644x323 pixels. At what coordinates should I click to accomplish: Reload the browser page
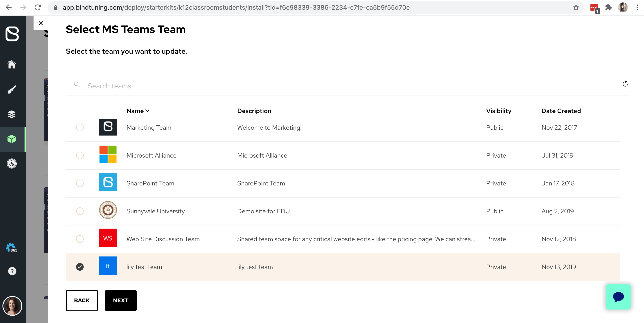point(38,7)
